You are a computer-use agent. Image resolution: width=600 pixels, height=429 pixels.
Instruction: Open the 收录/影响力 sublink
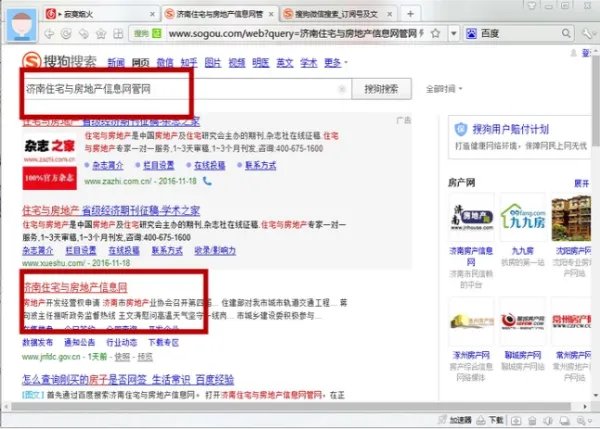tap(215, 251)
